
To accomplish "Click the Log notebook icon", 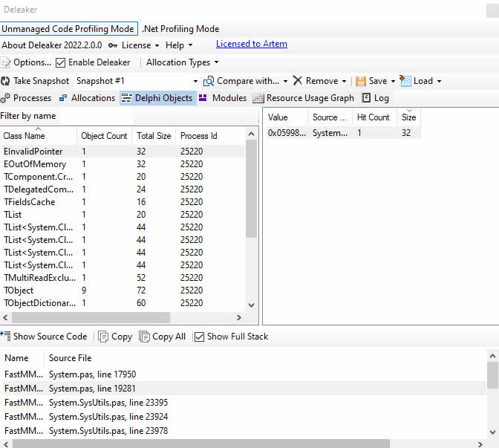I will click(366, 98).
